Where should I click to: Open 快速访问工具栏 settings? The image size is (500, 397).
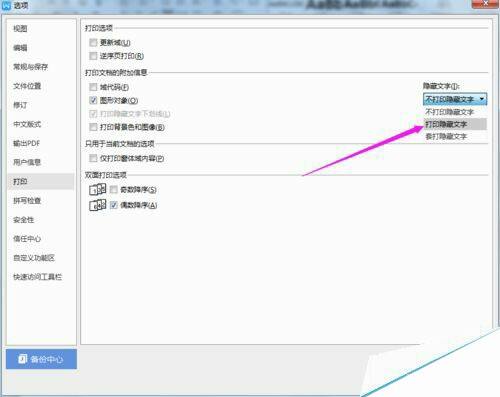point(37,277)
